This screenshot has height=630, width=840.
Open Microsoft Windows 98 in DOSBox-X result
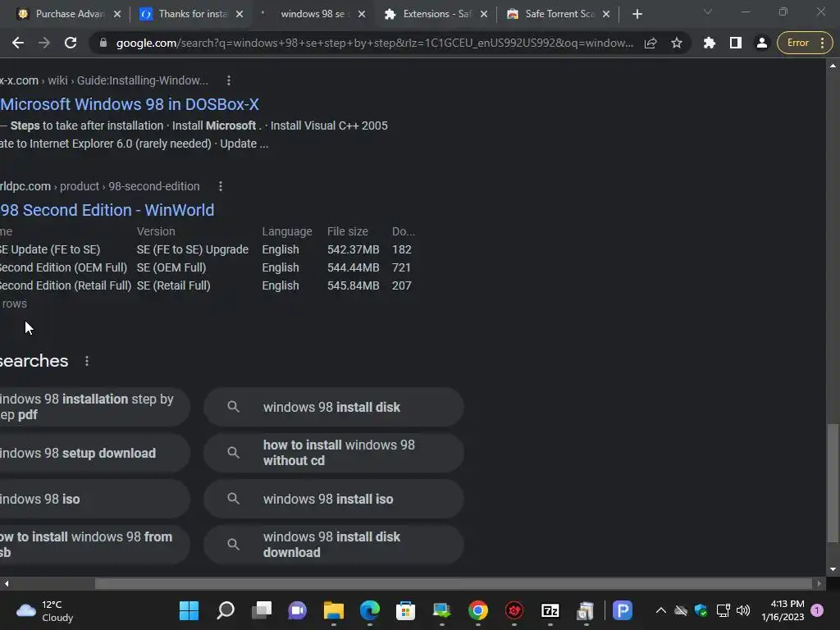tap(129, 104)
